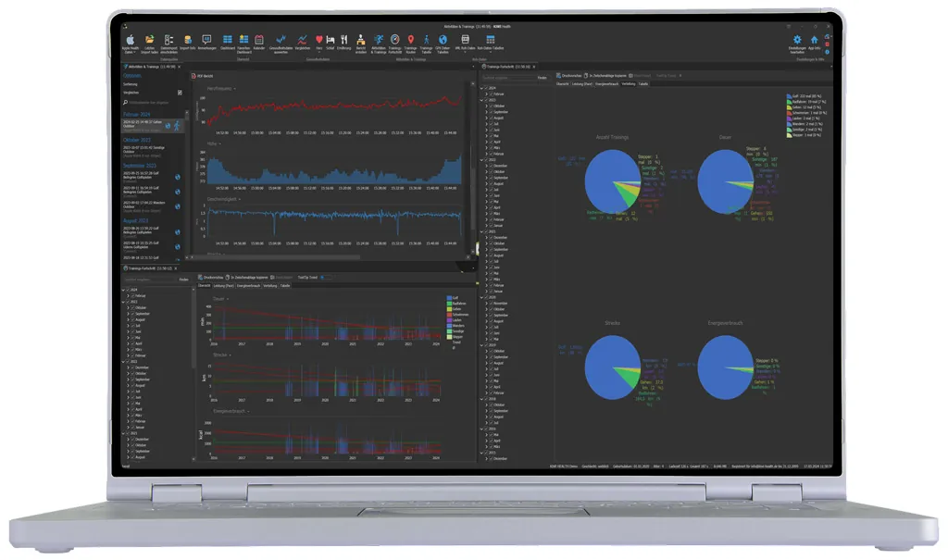Open the Herzfrequenz chart dropdown

235,90
